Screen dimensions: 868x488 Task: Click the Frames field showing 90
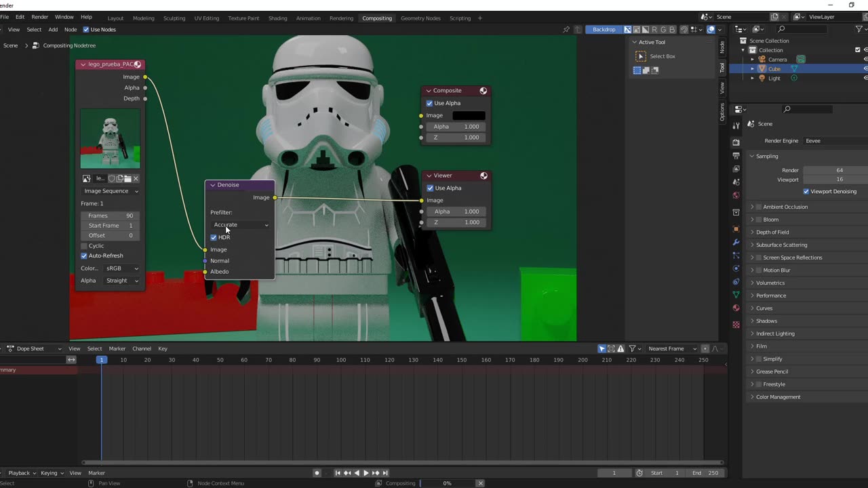pyautogui.click(x=110, y=216)
